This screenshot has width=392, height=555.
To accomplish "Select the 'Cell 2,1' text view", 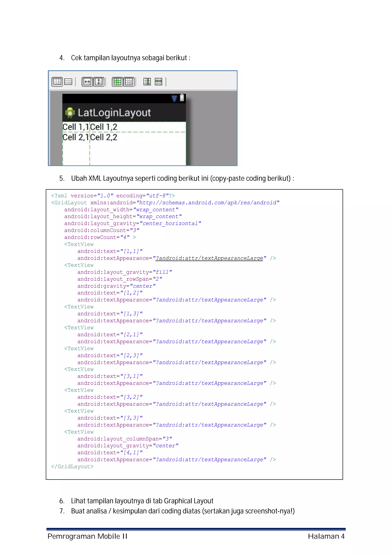I will (x=76, y=137).
